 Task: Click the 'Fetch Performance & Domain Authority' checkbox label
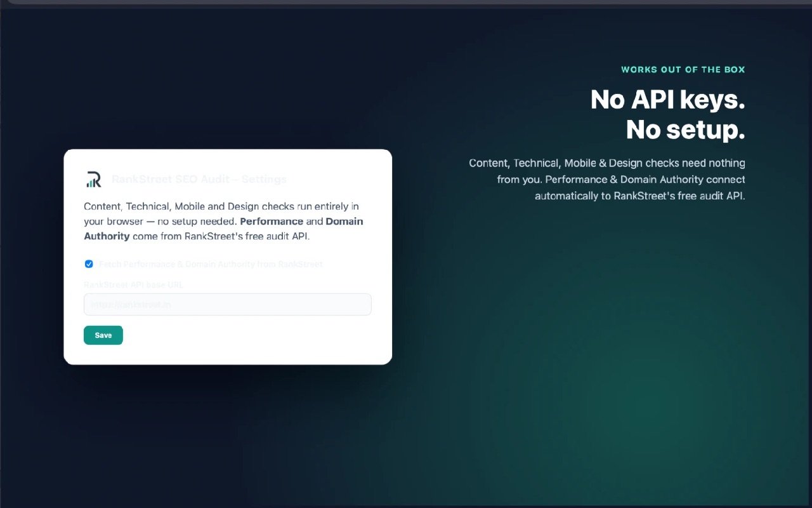(211, 264)
